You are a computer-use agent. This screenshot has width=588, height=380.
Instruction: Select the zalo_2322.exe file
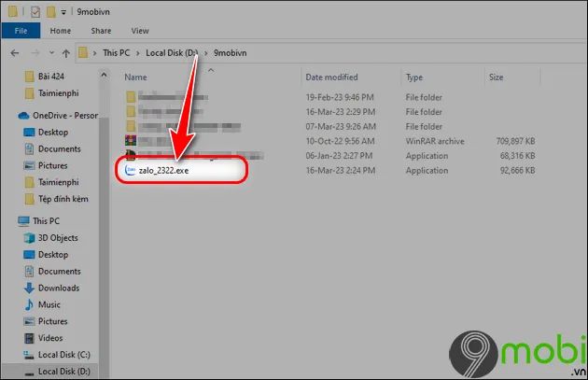(x=163, y=170)
